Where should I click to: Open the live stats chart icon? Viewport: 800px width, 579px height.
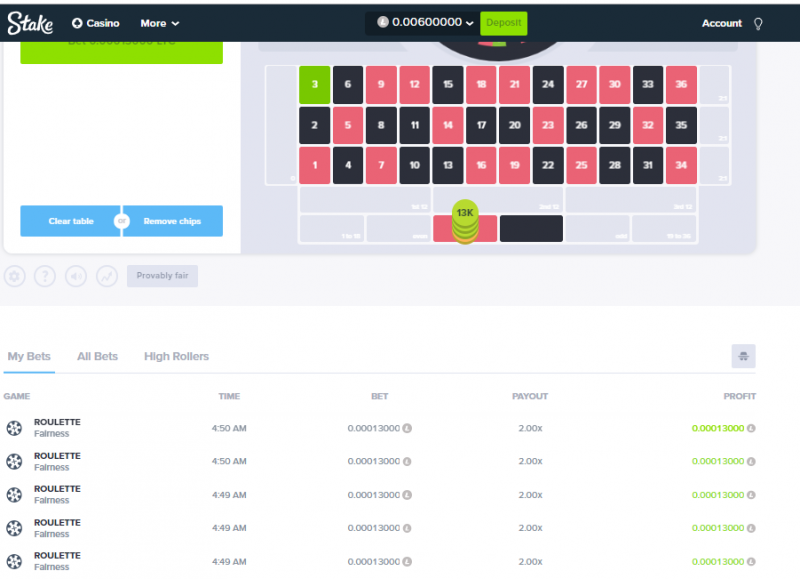click(x=107, y=276)
